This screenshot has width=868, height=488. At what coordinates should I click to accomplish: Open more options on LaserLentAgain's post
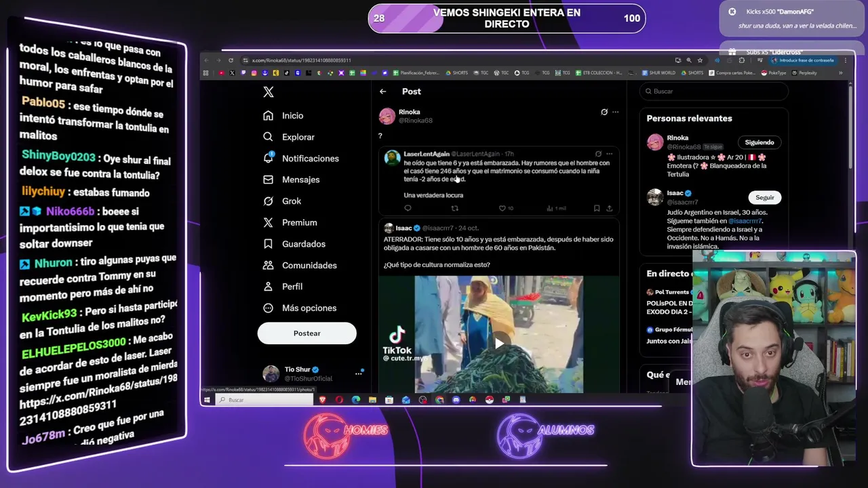609,154
